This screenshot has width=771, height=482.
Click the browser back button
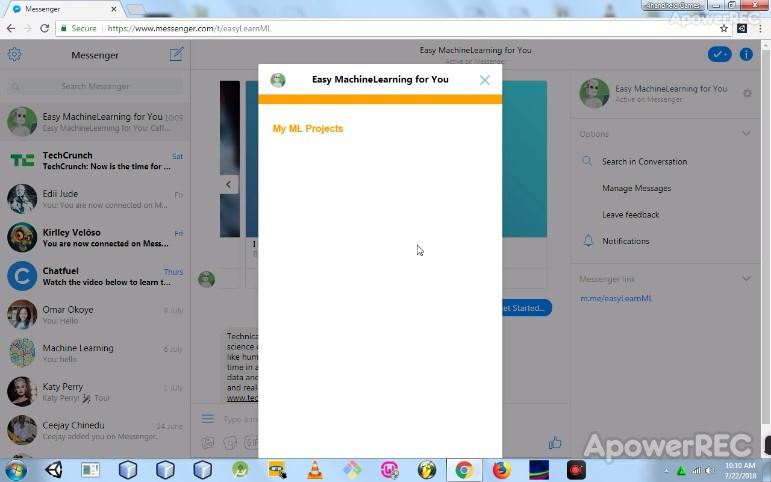(11, 29)
